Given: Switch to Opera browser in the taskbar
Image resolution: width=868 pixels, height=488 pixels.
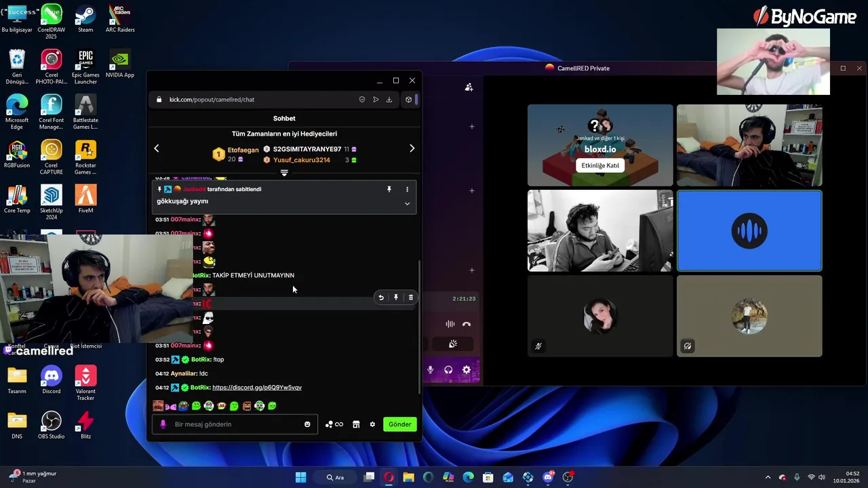Looking at the screenshot, I should click(389, 477).
